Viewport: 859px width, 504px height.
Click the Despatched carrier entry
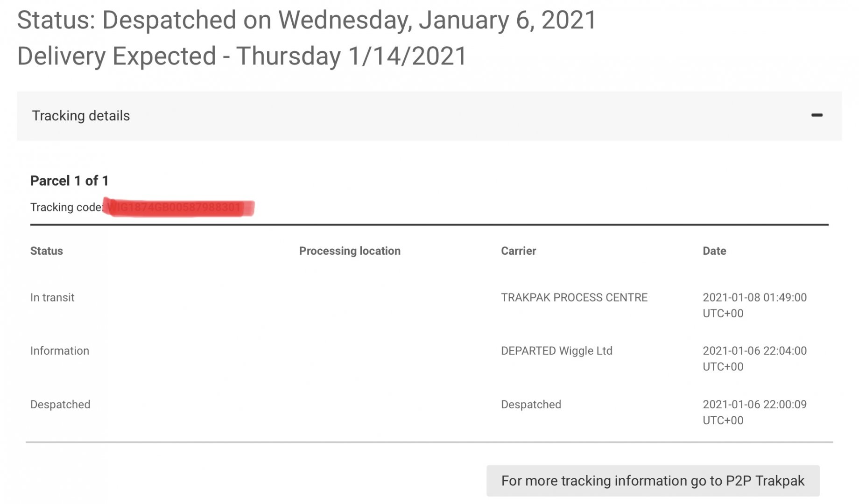531,405
